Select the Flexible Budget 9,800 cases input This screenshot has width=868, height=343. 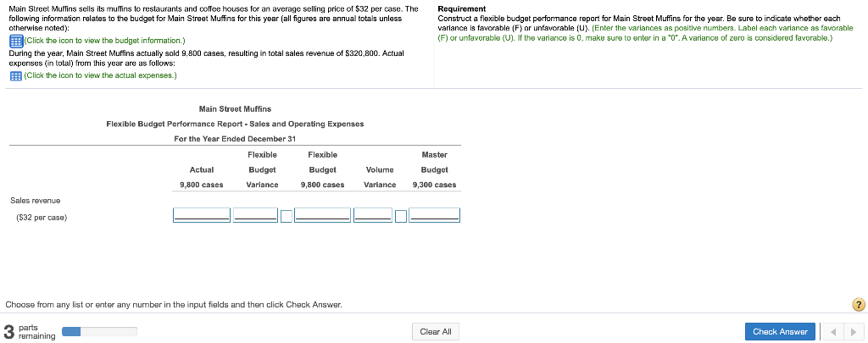[322, 215]
